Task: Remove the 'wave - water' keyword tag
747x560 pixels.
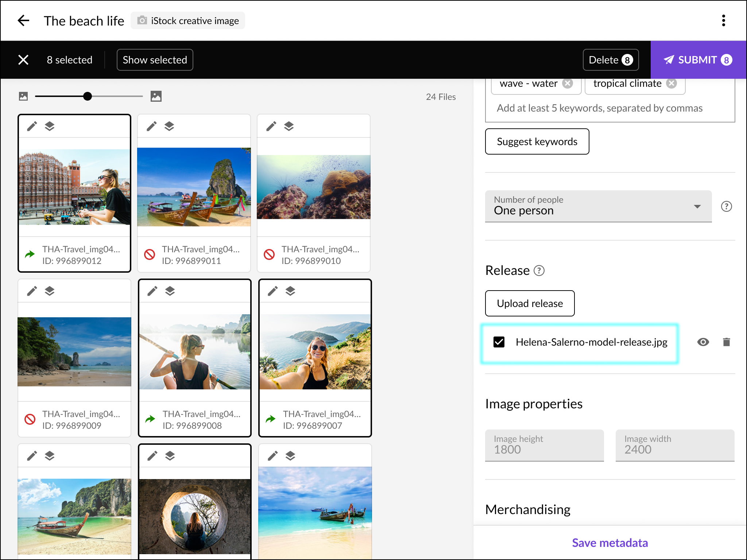Action: (568, 83)
